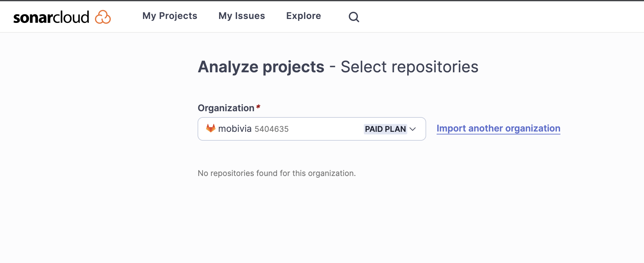
Task: Click the 'Analyze projects' bold heading
Action: (x=261, y=67)
